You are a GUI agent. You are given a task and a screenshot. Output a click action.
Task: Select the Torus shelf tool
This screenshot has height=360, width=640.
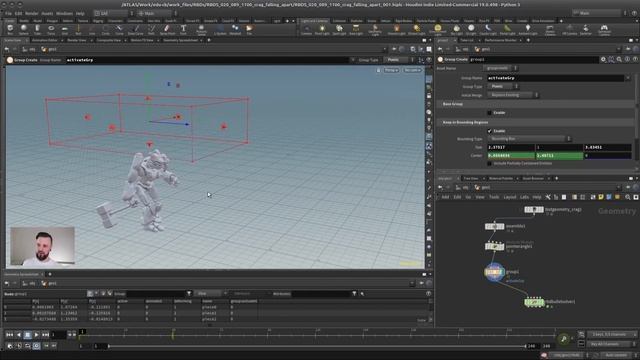coord(51,29)
